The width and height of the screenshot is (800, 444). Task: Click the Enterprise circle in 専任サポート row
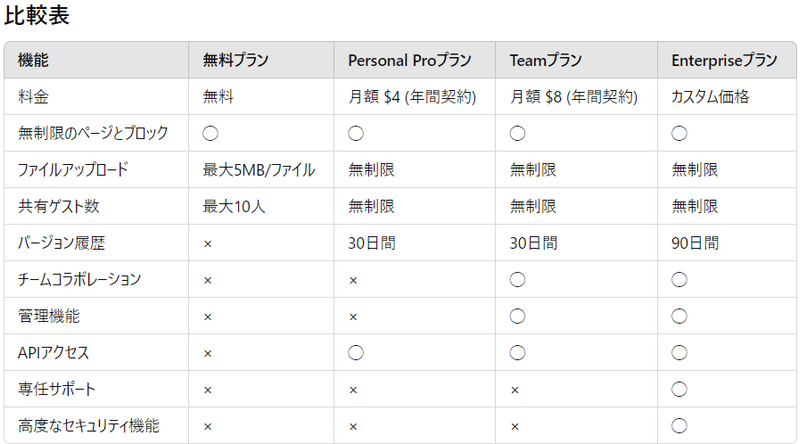point(679,389)
